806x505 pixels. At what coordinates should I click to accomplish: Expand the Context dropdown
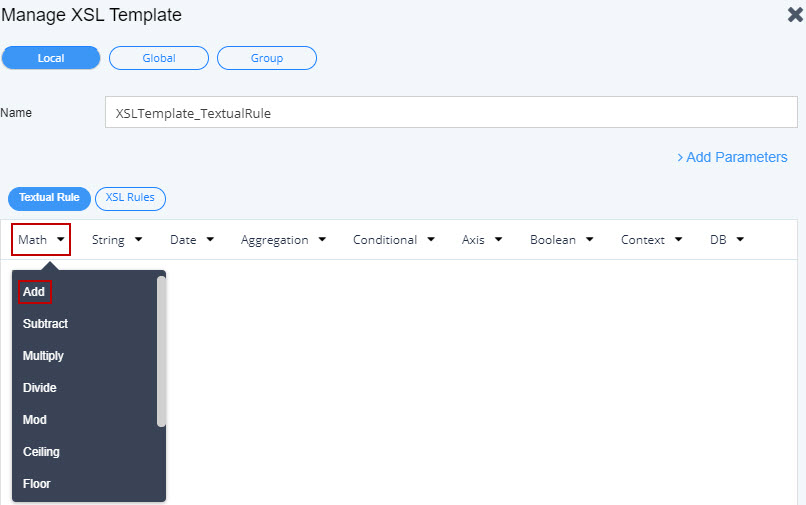[x=651, y=240]
